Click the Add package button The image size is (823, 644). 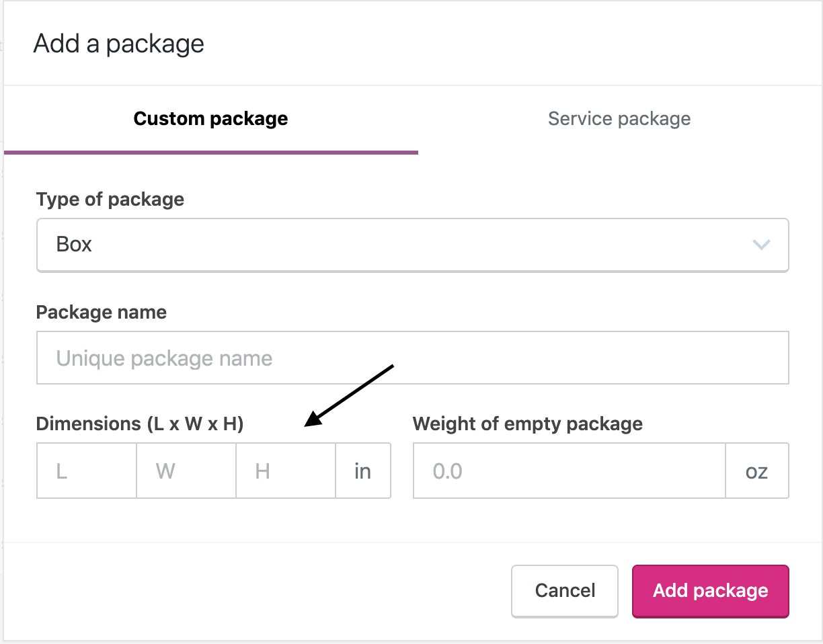pos(710,591)
